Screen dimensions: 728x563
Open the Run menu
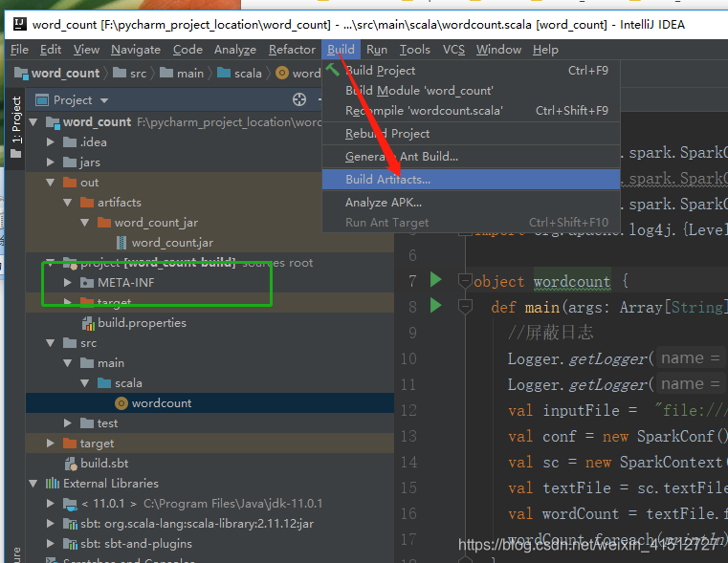coord(377,49)
